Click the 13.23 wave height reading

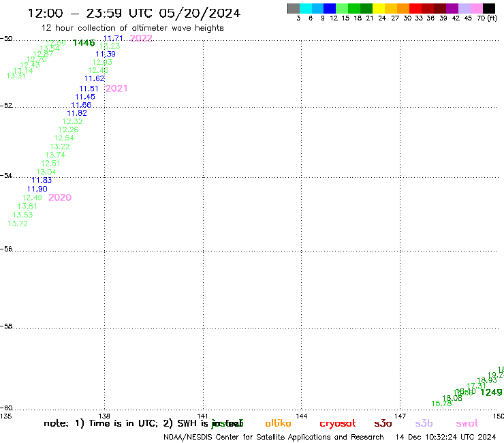(x=110, y=46)
